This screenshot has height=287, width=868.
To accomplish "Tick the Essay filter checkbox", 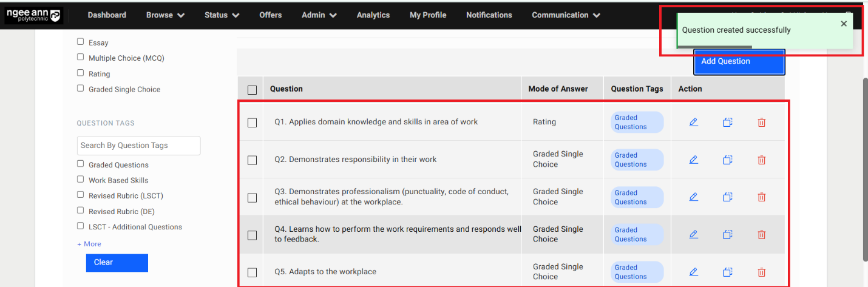I will pyautogui.click(x=81, y=42).
